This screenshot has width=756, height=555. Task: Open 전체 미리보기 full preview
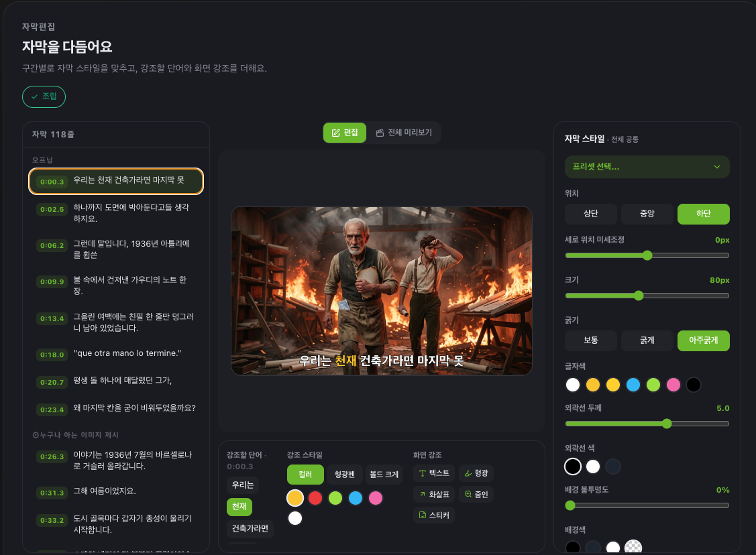click(x=404, y=133)
